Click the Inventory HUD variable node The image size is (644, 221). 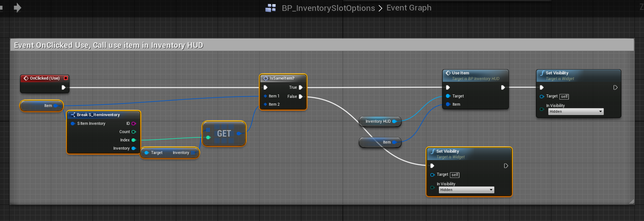[378, 121]
